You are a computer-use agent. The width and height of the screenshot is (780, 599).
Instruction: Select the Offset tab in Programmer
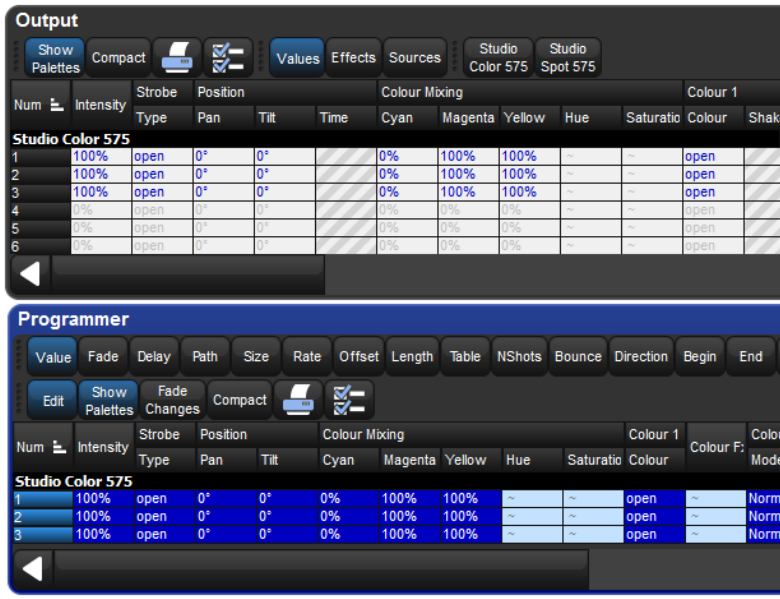359,357
